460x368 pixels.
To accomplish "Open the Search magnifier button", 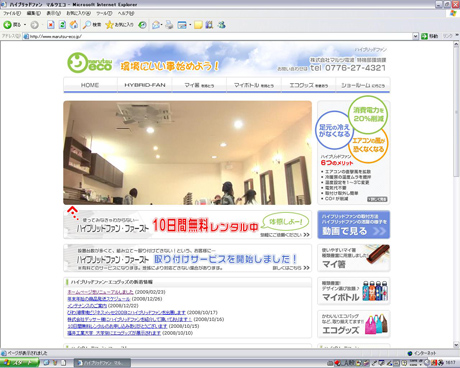I will click(x=92, y=25).
